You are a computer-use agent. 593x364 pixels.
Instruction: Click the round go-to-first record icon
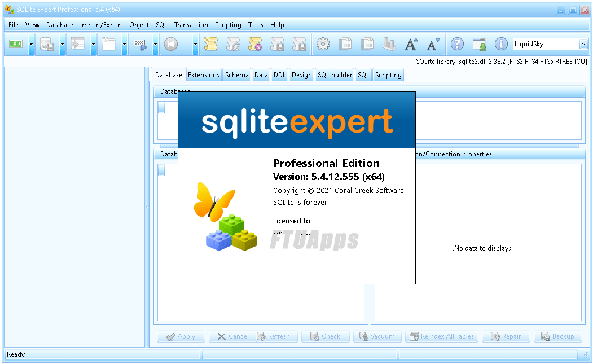(x=171, y=44)
